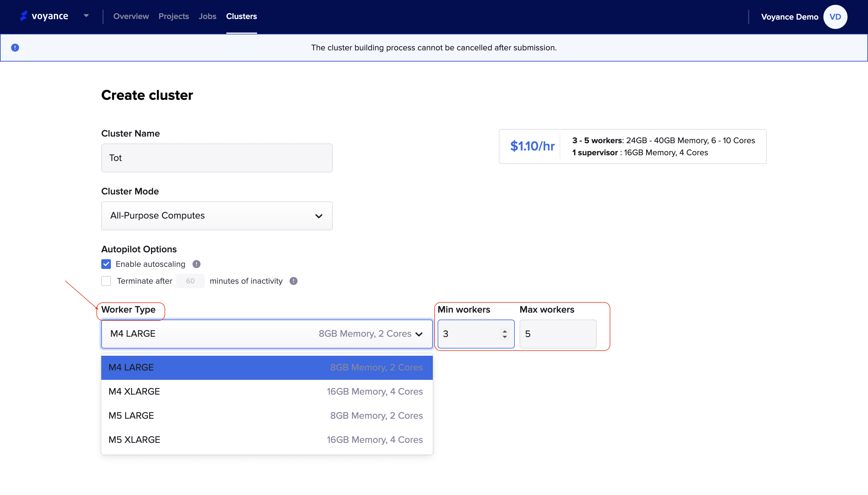Viewport: 868px width, 495px height.
Task: Open the workspace switcher arrow beside voyance
Action: pos(86,16)
